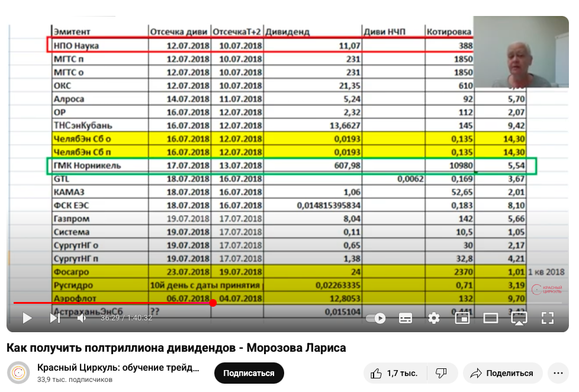
Task: Click the quote value 52,65
Action: (462, 192)
